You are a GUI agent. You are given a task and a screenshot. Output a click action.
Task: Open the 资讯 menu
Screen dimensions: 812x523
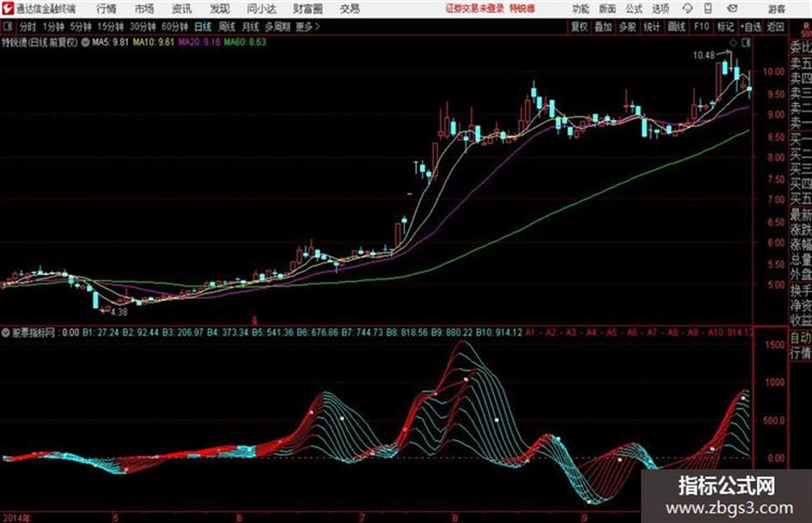point(182,9)
